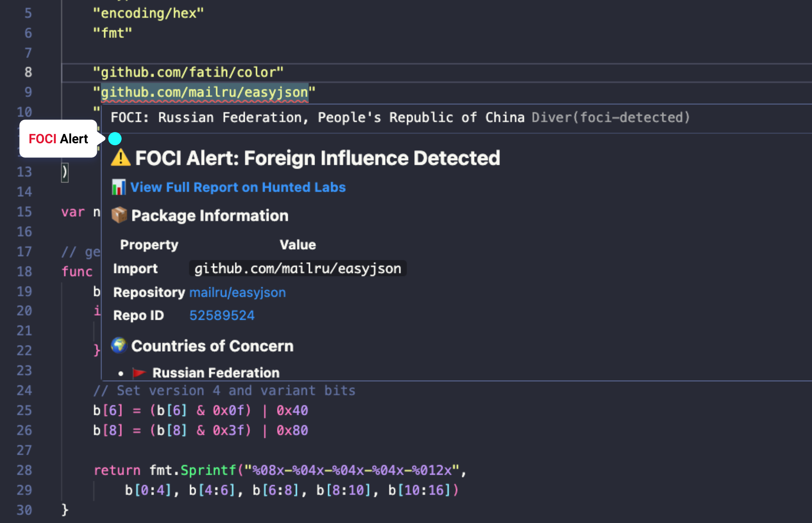Viewport: 812px width, 523px height.
Task: Click the import path code value in table
Action: [x=298, y=269]
